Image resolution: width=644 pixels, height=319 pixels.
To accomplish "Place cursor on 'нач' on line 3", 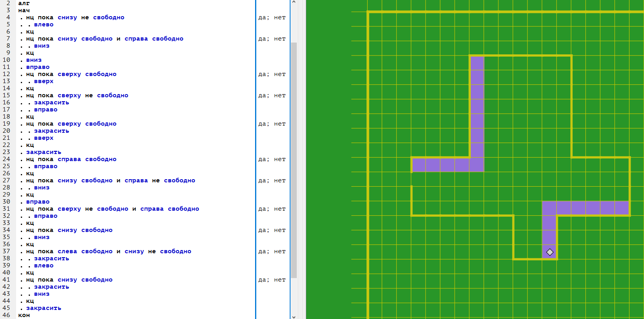I will [x=24, y=10].
